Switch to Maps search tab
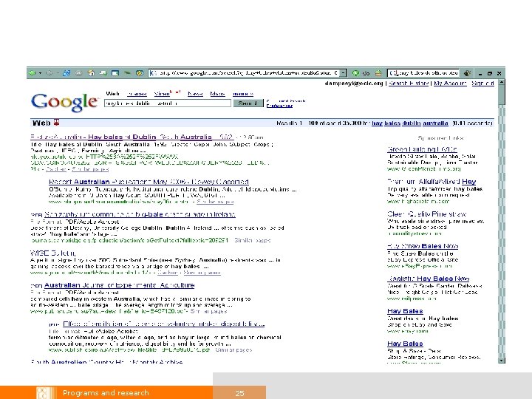This screenshot has height=399, width=532. pyautogui.click(x=217, y=94)
